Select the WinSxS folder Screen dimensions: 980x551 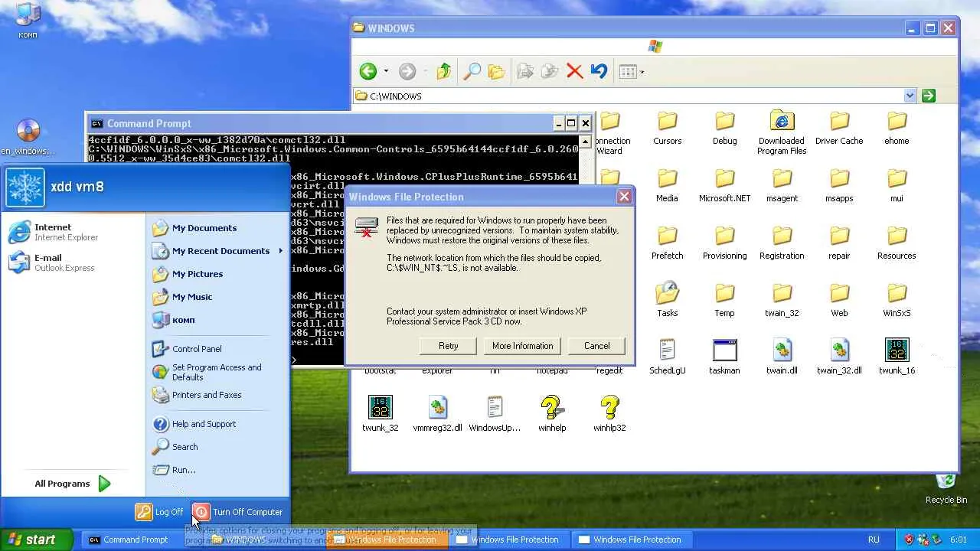tap(897, 301)
